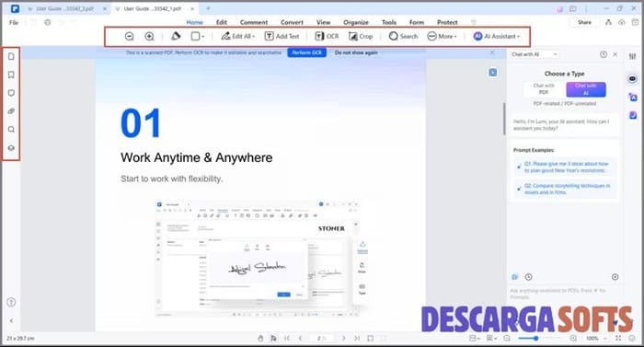Select the highlighter tool in the toolbar
Screen dimensions: 644x347
click(176, 36)
